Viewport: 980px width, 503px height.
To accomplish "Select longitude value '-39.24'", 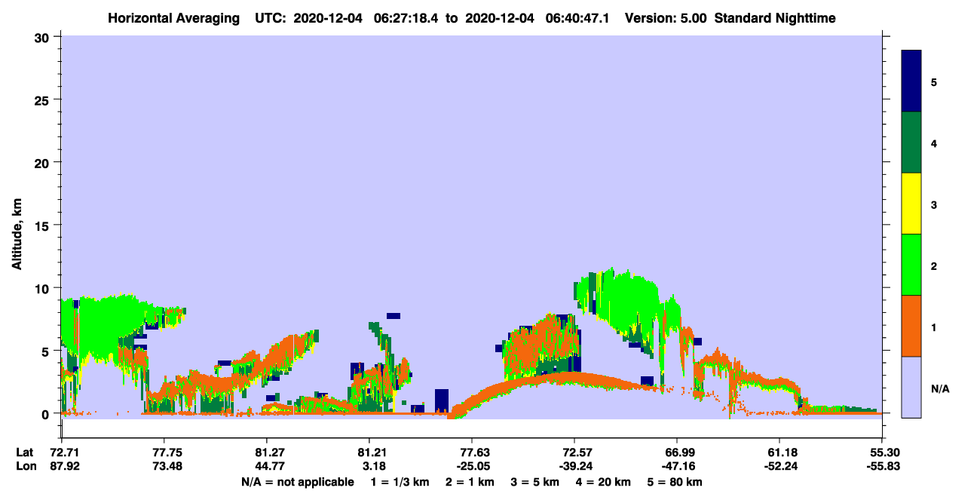I will point(574,467).
